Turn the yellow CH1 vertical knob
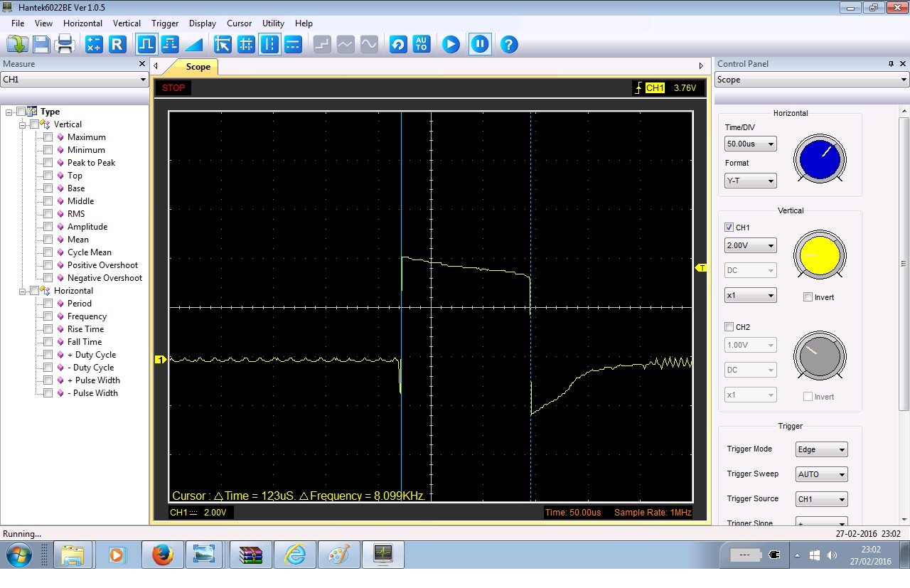910x588 pixels. [820, 255]
